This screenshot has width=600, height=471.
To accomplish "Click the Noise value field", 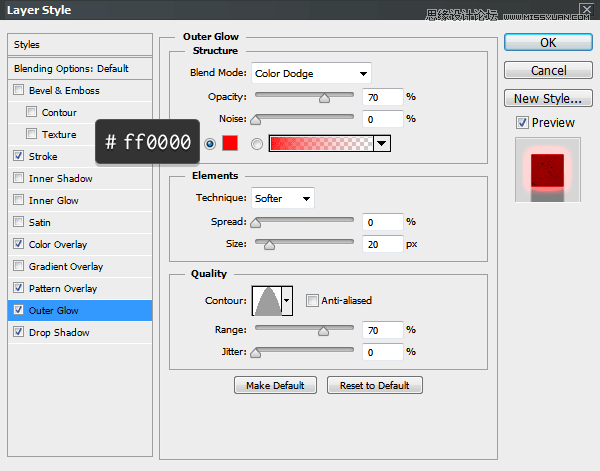I will (x=383, y=119).
